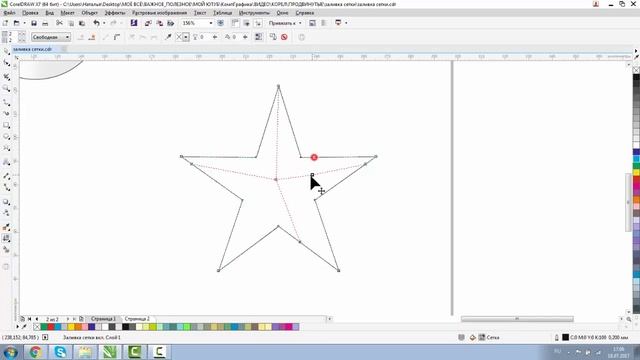Image resolution: width=640 pixels, height=360 pixels.
Task: Click the New document icon
Action: [x=5, y=23]
